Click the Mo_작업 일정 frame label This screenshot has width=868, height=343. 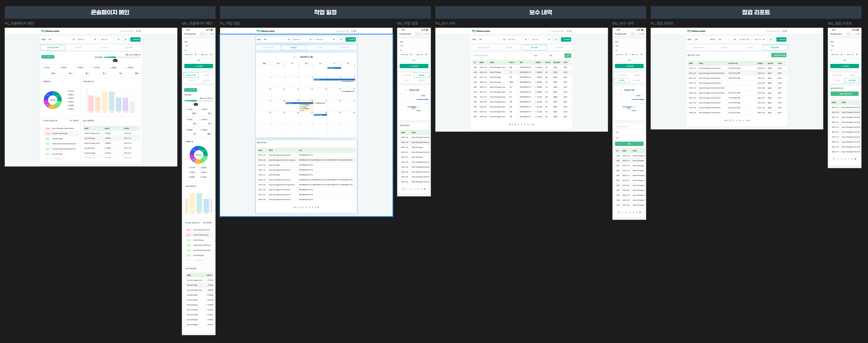(x=407, y=23)
